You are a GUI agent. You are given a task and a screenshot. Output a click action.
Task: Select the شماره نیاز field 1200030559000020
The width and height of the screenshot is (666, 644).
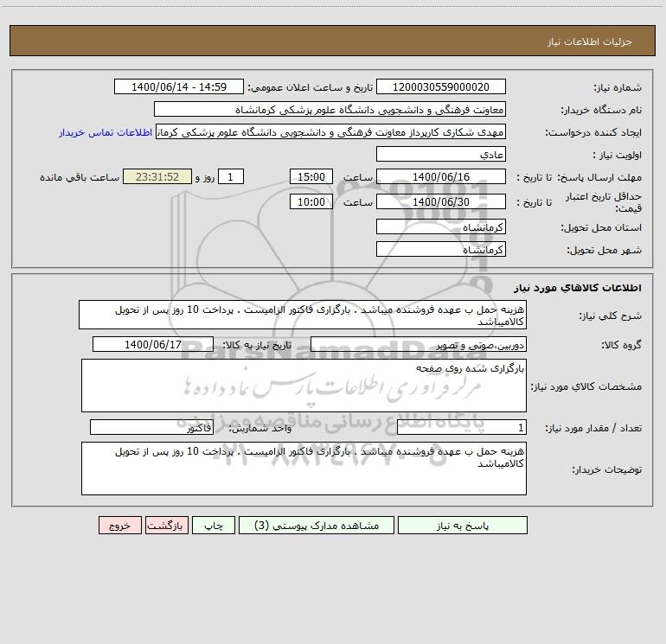pyautogui.click(x=441, y=86)
